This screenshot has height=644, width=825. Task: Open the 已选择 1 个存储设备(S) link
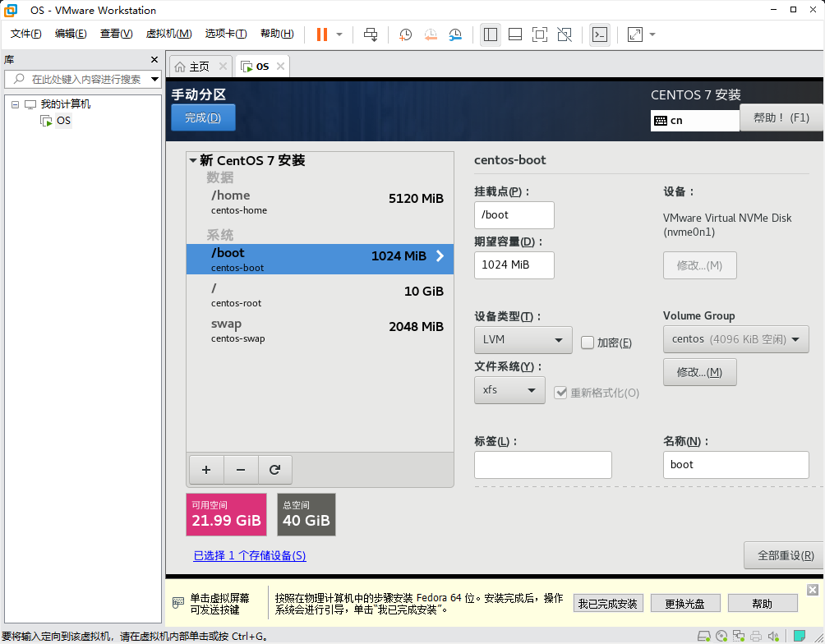pos(250,555)
